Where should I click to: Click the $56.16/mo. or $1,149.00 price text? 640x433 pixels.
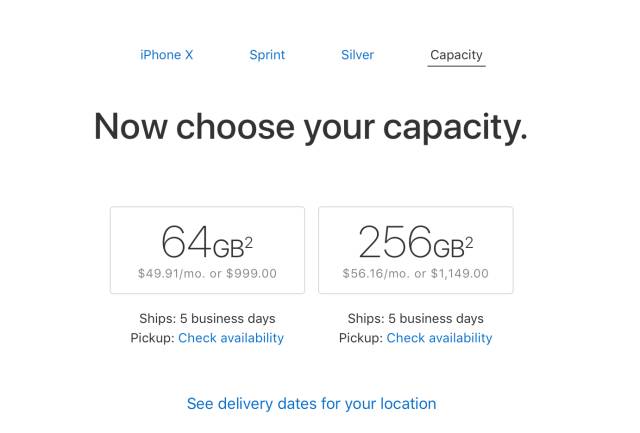pos(415,273)
